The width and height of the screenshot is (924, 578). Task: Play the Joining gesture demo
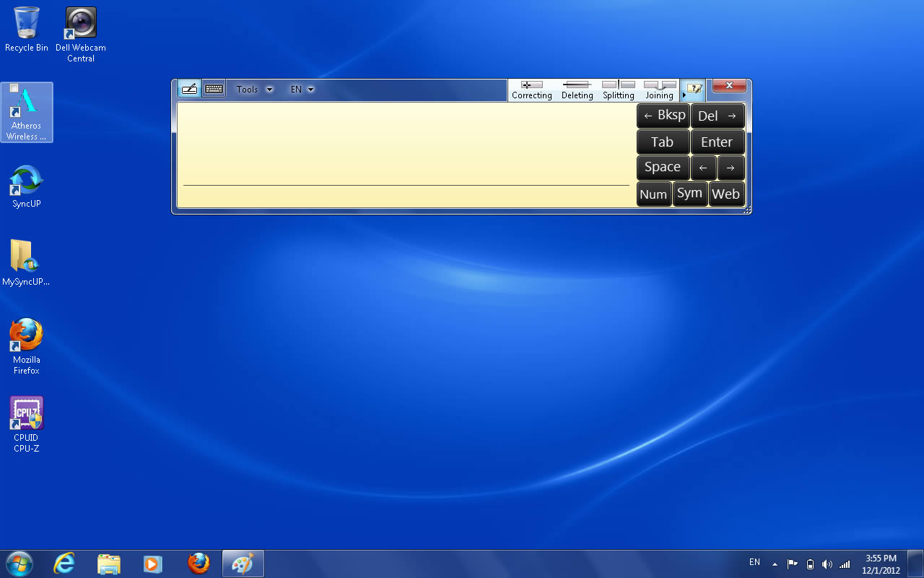point(659,90)
